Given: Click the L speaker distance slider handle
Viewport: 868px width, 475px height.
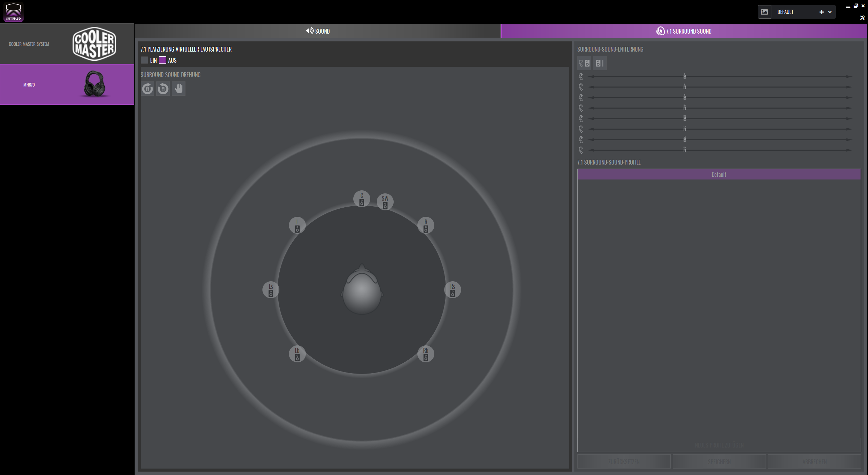Looking at the screenshot, I should click(685, 77).
